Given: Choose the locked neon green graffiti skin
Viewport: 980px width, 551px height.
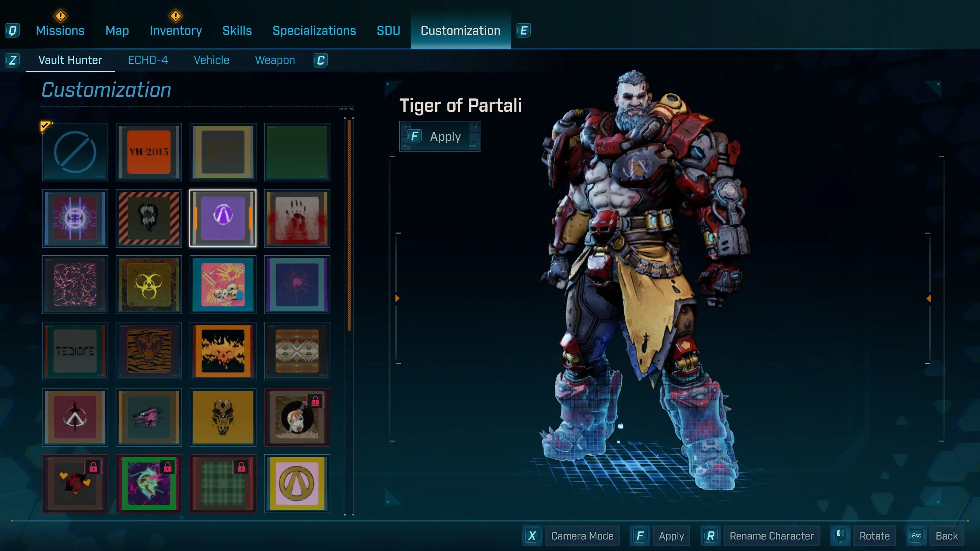Looking at the screenshot, I should (149, 484).
